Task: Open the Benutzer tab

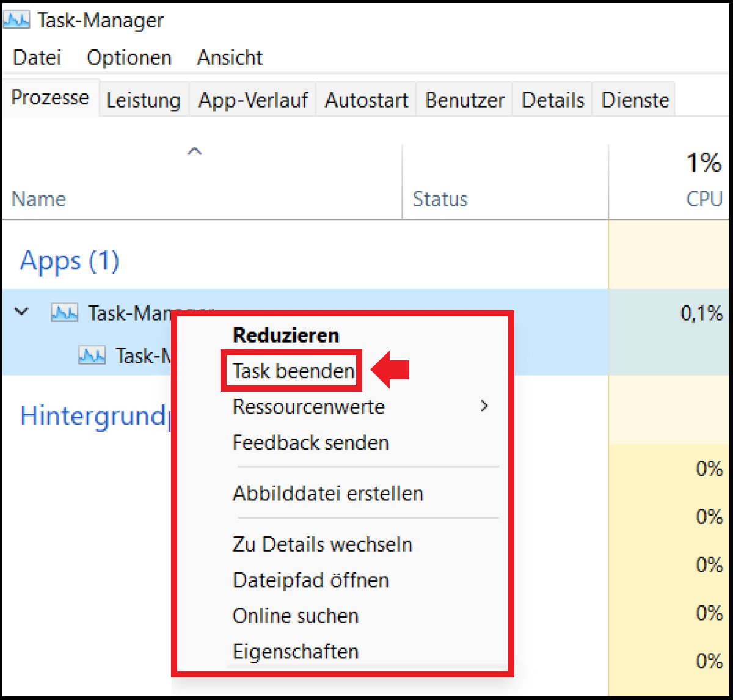Action: (x=464, y=100)
